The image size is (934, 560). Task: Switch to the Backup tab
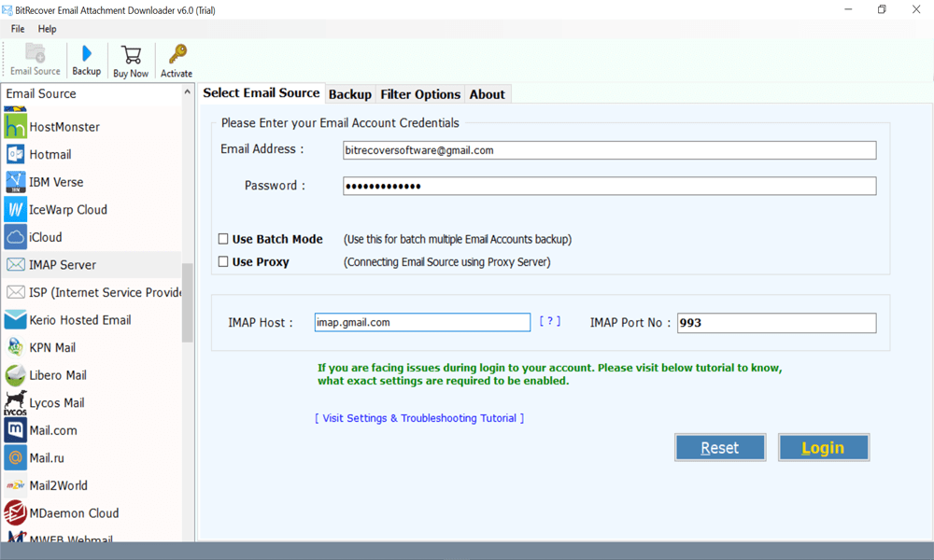[350, 94]
